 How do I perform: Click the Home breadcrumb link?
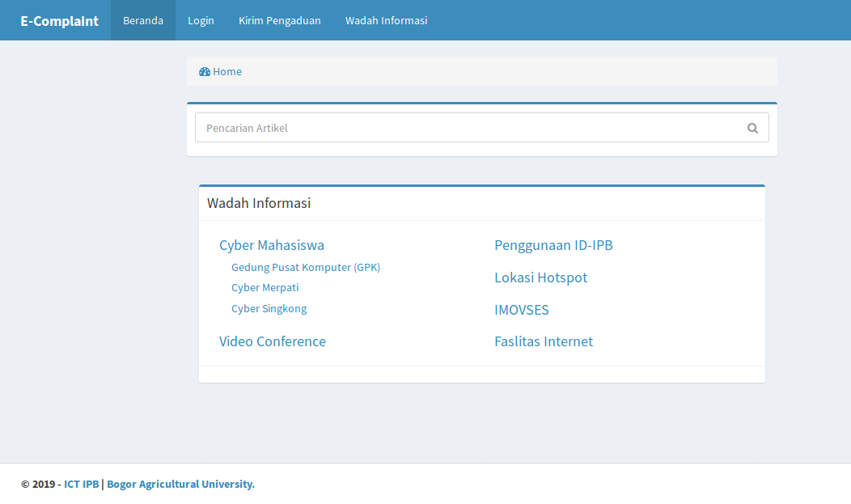pyautogui.click(x=227, y=72)
